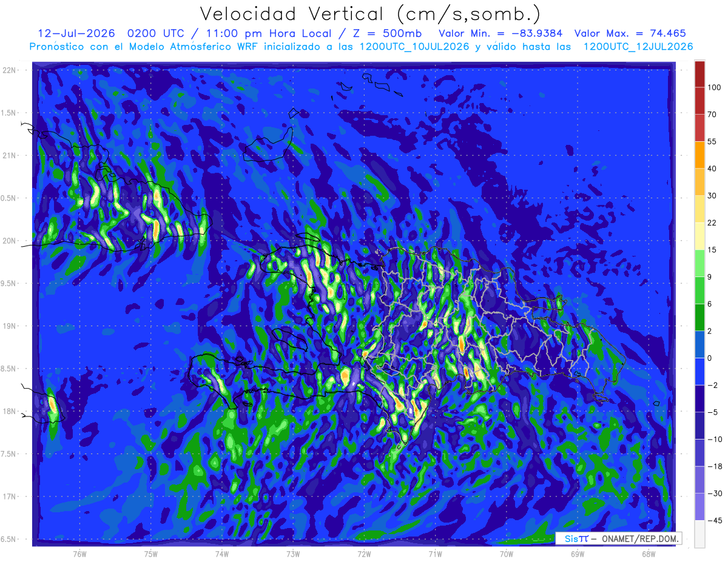Click the "Valor Max. = 74.465" value
Image resolution: width=728 pixels, height=562 pixels.
[x=630, y=33]
